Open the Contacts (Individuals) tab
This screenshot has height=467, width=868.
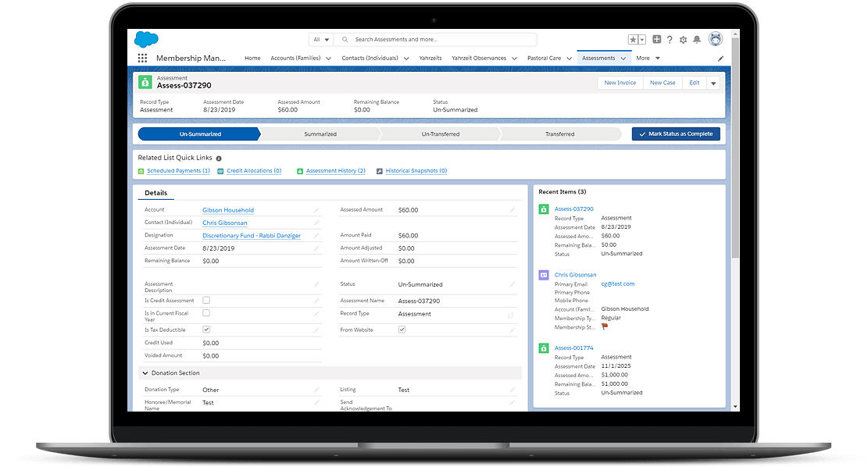(370, 58)
